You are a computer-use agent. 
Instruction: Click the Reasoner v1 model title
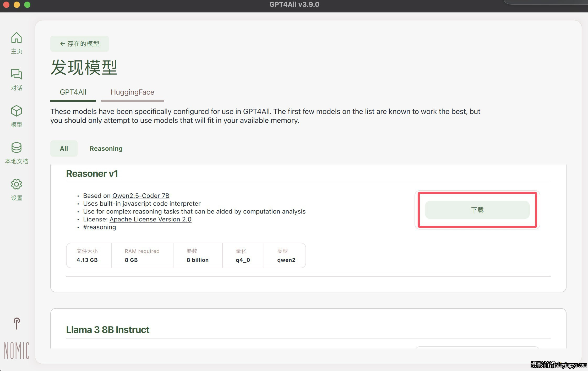click(x=92, y=173)
